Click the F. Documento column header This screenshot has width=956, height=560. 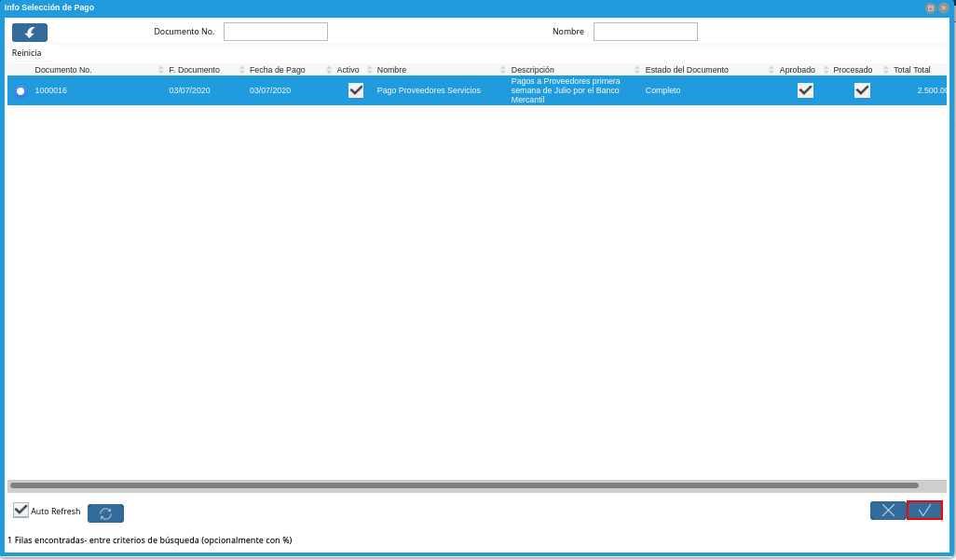[x=195, y=70]
